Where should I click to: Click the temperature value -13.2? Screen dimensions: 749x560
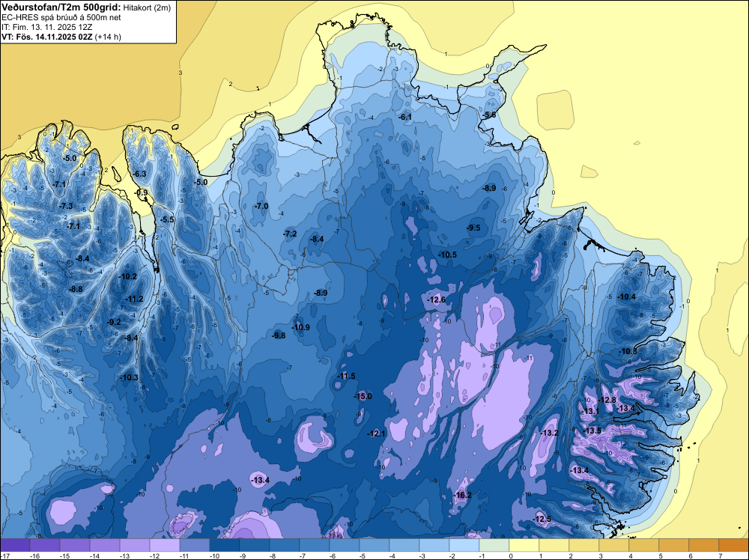[x=549, y=433]
